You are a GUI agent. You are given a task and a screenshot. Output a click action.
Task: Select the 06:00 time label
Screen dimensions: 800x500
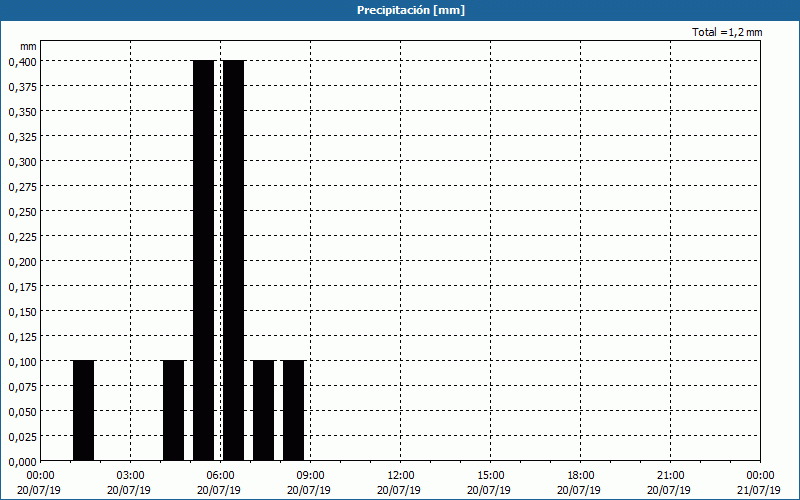click(x=220, y=476)
